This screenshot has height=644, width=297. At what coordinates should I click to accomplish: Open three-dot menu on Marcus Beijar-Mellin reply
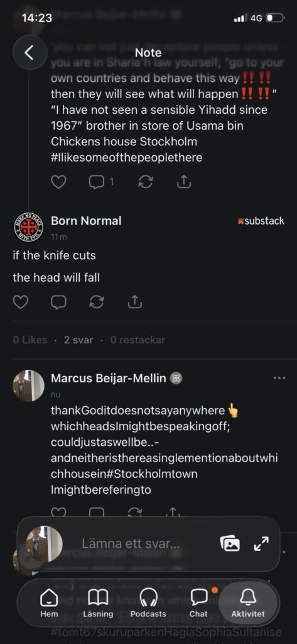(279, 378)
